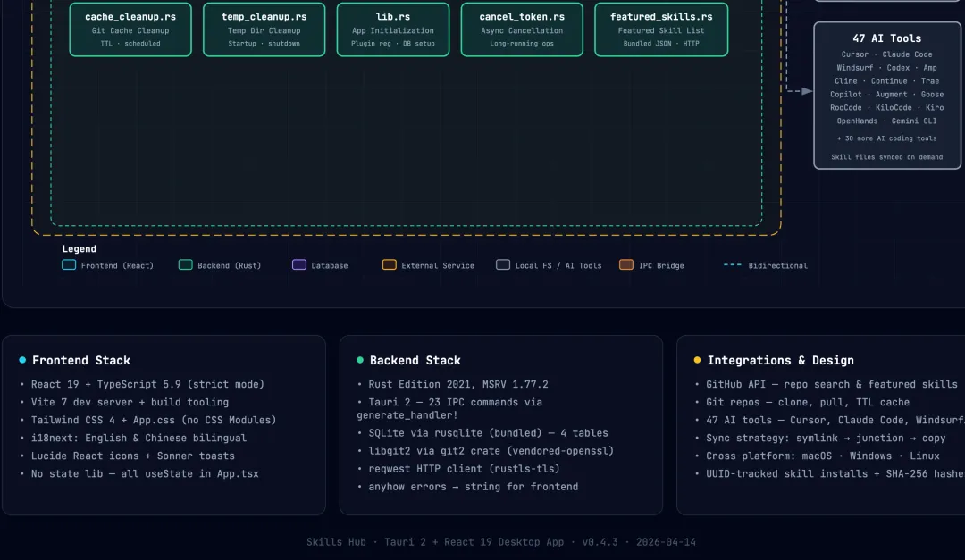
Task: Select the lib.rs App Initialization box
Action: pos(393,29)
